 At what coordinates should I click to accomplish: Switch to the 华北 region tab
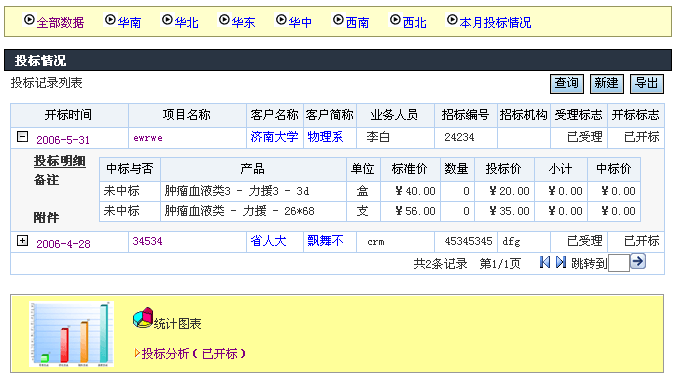coord(186,22)
